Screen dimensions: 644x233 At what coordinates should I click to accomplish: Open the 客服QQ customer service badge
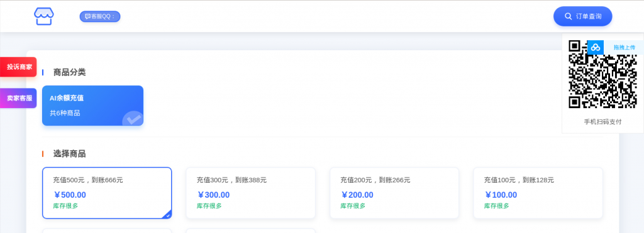point(100,16)
